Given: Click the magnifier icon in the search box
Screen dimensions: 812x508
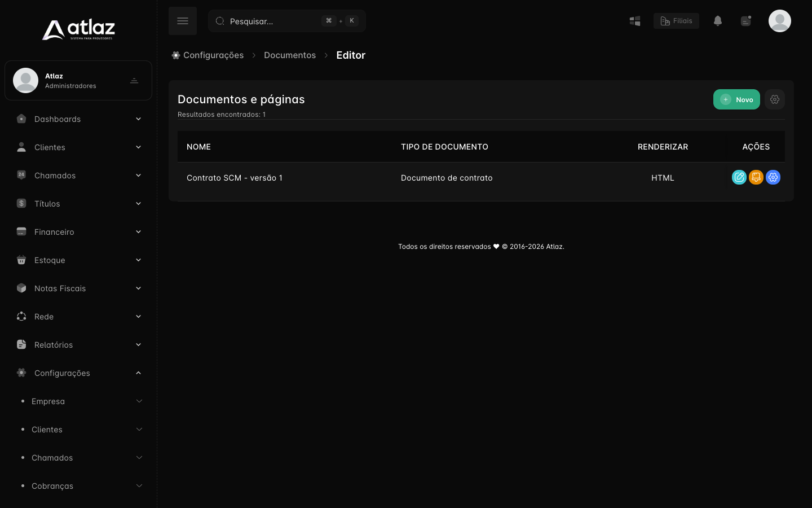Looking at the screenshot, I should tap(220, 21).
